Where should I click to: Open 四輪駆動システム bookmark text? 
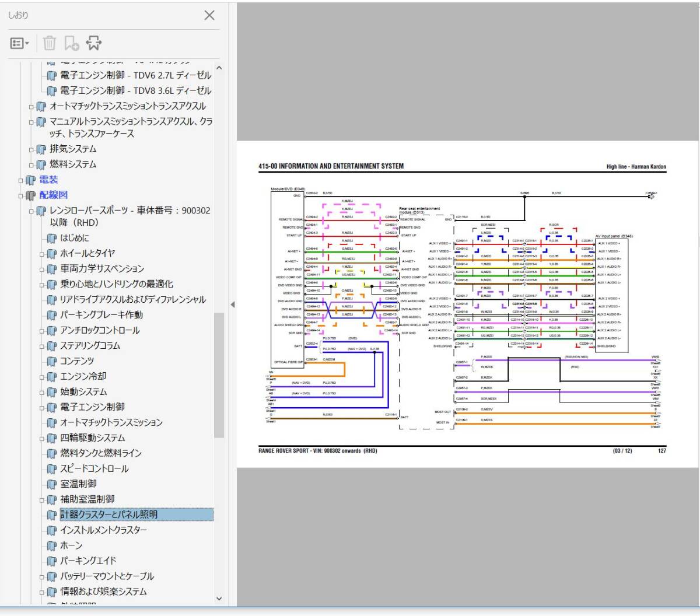92,437
